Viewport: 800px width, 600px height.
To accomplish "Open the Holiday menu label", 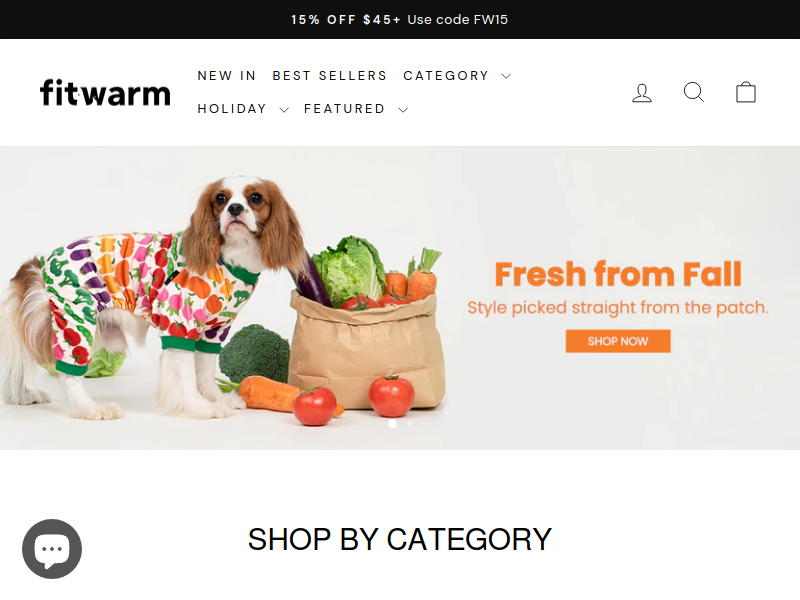I will (x=232, y=109).
